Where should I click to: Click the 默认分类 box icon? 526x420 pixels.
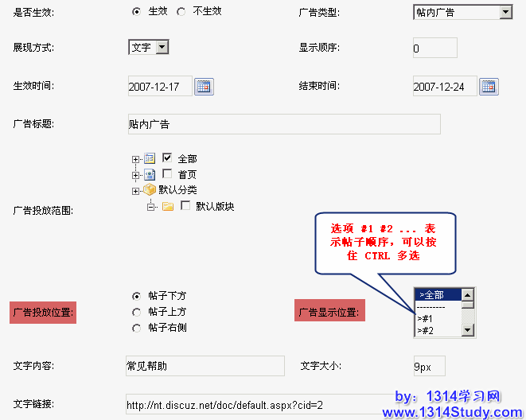(x=150, y=189)
